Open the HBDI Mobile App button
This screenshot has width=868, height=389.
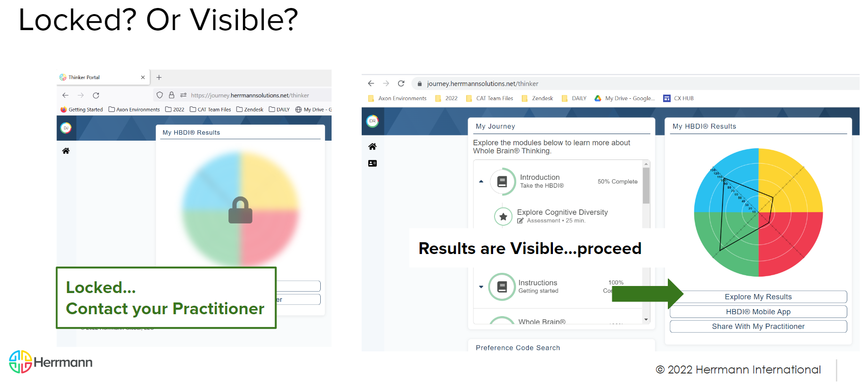pos(758,312)
